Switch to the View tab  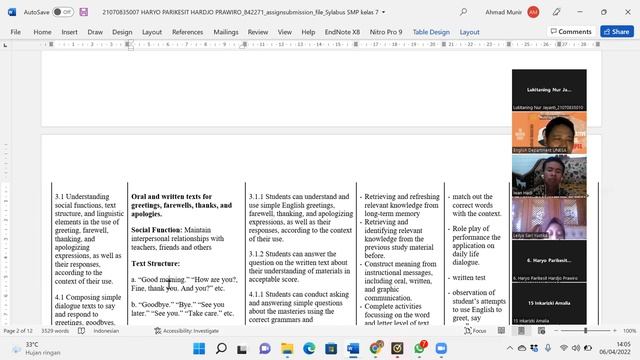[x=284, y=32]
